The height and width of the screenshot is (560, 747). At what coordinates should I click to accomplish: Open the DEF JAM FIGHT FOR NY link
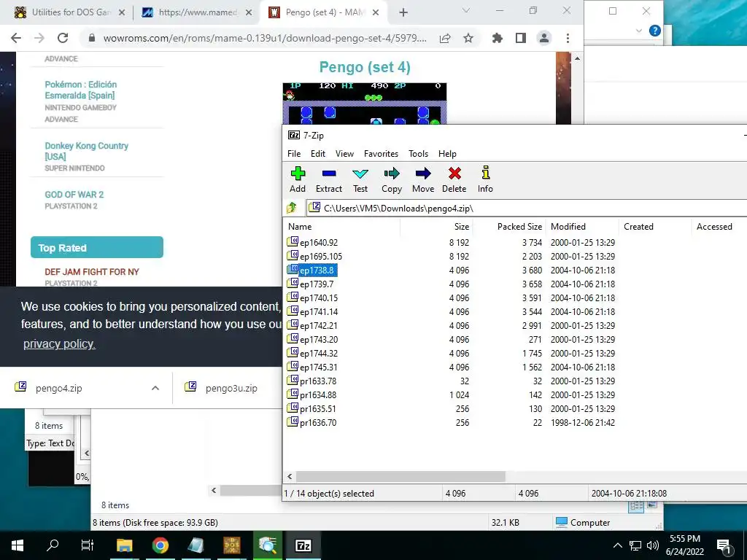[92, 272]
